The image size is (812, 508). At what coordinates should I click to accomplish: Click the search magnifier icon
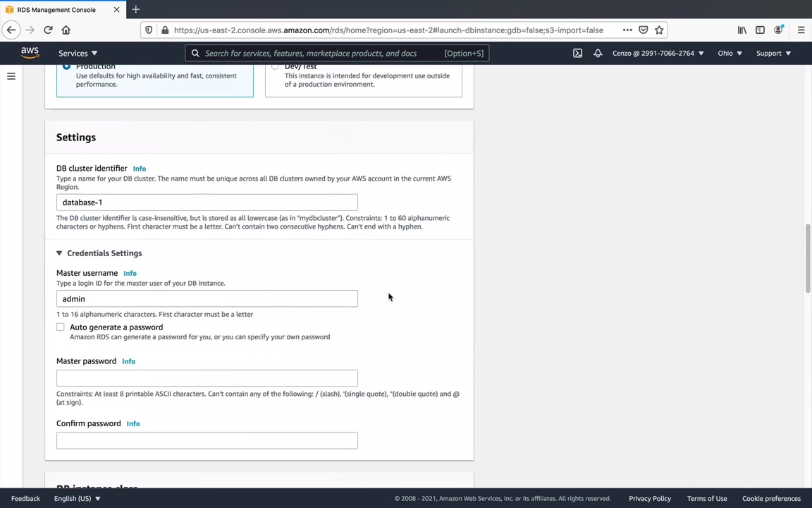[x=195, y=54]
